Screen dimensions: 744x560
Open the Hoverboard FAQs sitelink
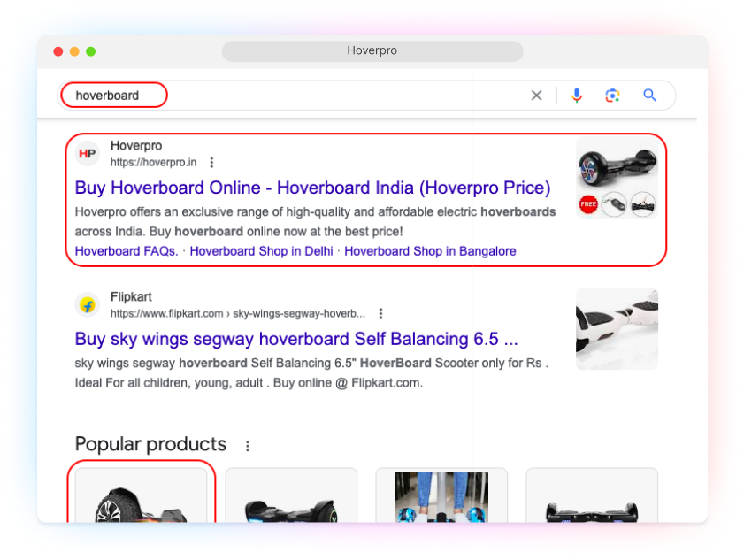tap(127, 251)
